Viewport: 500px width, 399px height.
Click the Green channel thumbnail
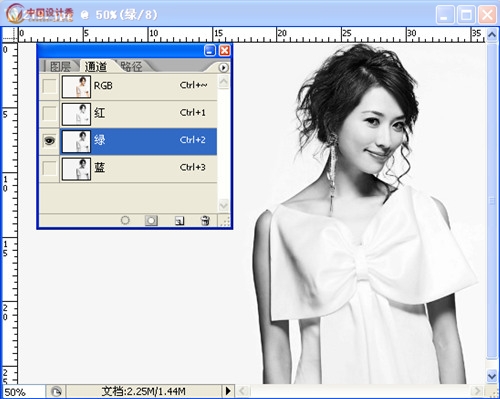point(76,142)
